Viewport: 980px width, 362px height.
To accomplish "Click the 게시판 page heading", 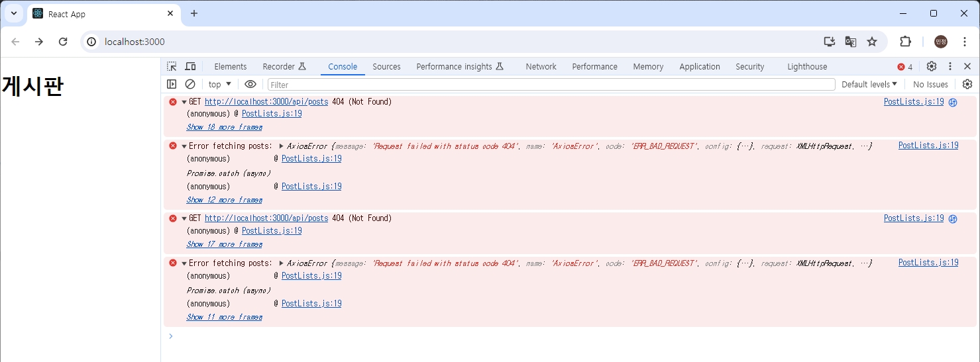I will pyautogui.click(x=32, y=86).
